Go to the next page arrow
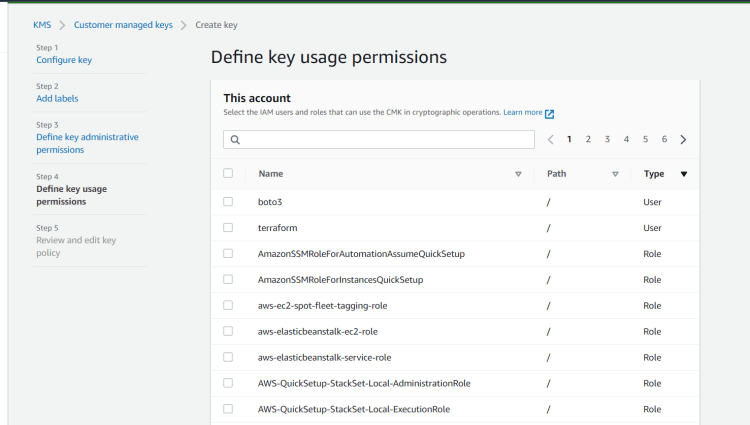The height and width of the screenshot is (425, 750). [x=683, y=140]
